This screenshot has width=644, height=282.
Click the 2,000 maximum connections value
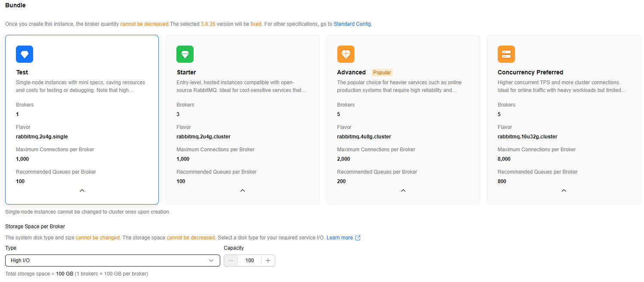point(344,159)
